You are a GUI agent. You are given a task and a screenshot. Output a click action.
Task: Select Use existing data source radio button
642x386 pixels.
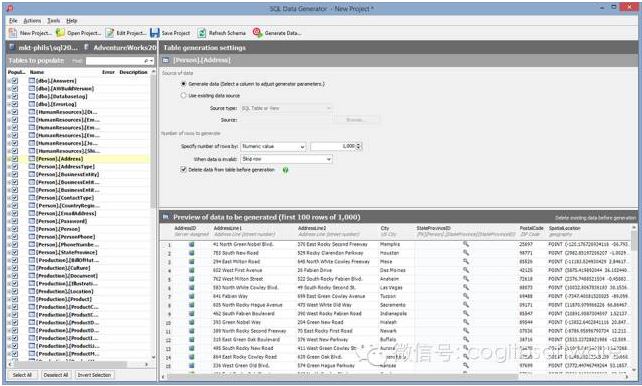(183, 95)
